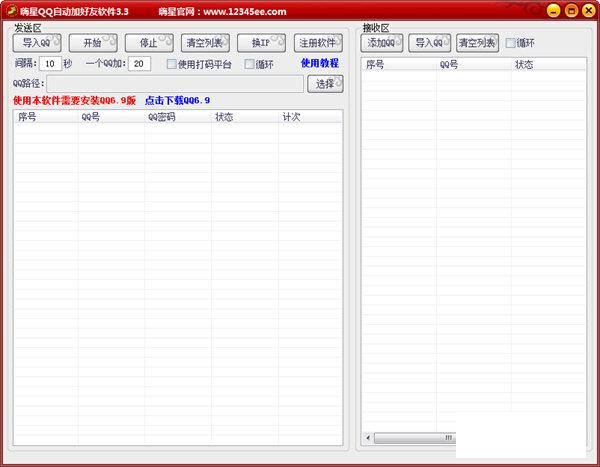The height and width of the screenshot is (467, 600).
Task: Enable the 使用打码平台 checkbox
Action: tap(172, 64)
